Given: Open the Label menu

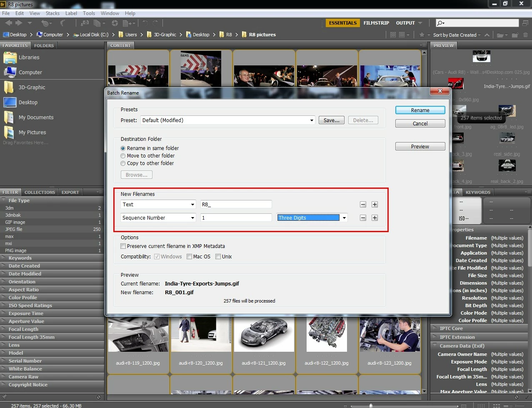Looking at the screenshot, I should (71, 13).
